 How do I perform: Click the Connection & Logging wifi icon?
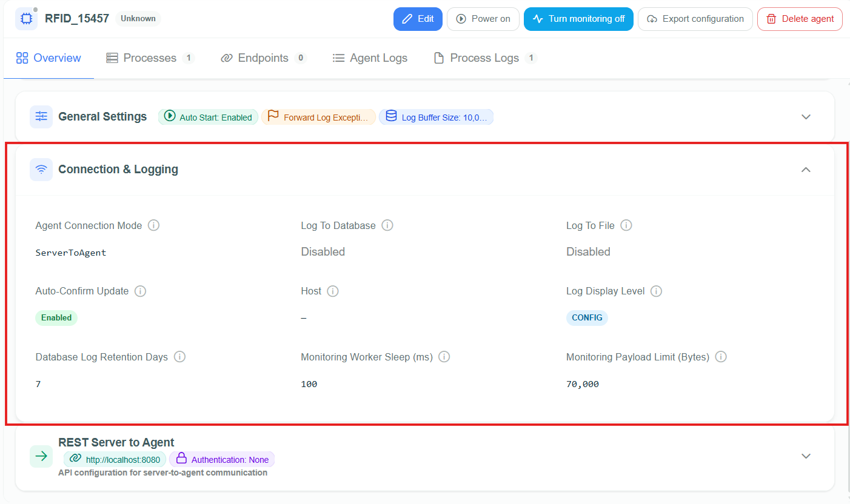tap(41, 170)
